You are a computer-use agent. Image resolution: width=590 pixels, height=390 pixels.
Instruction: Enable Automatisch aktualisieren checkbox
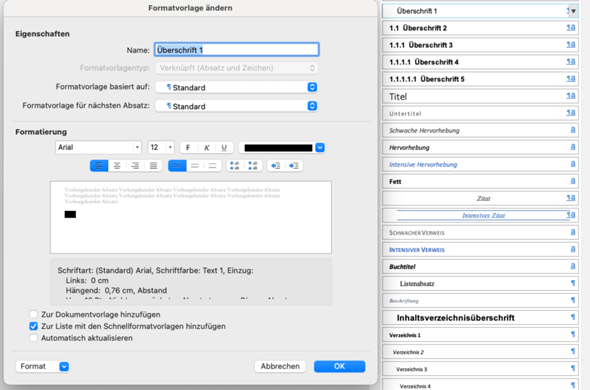(33, 338)
